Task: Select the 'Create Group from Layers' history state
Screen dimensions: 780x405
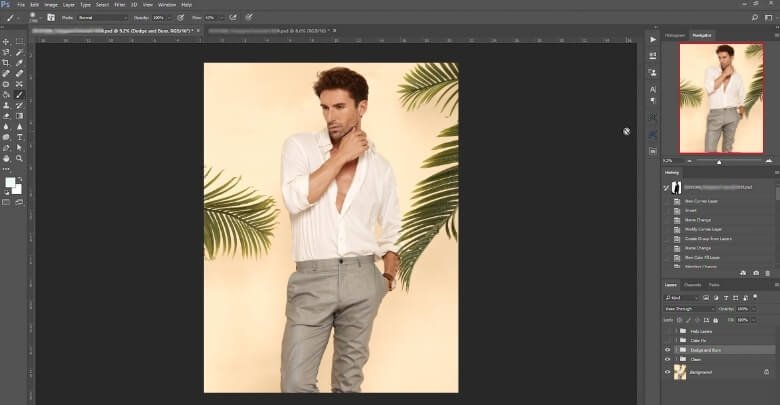Action: click(x=708, y=239)
